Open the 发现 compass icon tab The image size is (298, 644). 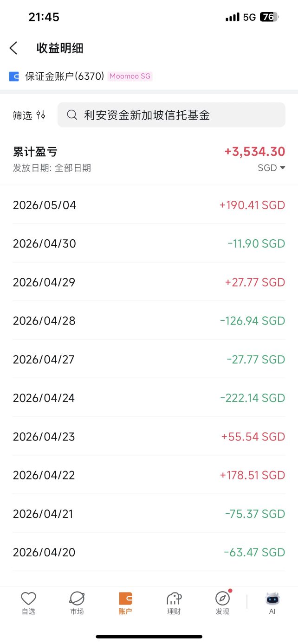pos(223,603)
